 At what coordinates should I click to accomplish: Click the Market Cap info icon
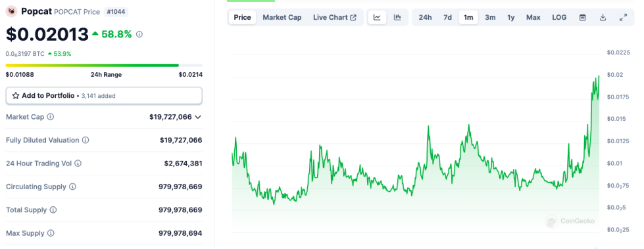51,117
